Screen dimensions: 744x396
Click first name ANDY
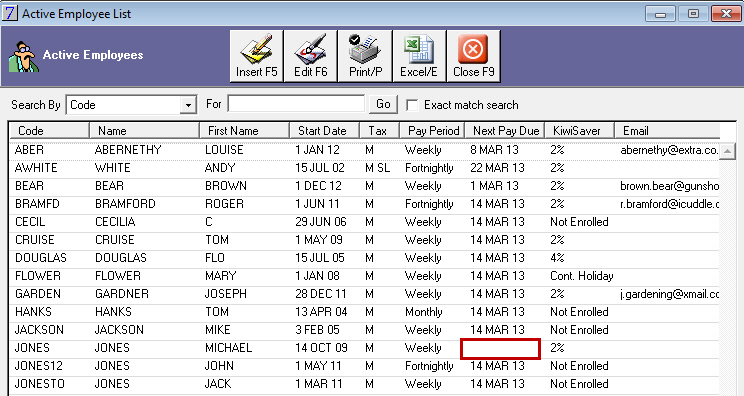[220, 168]
